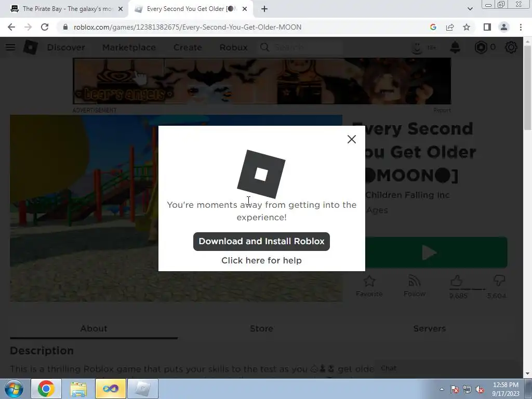Open File Explorer from the taskbar

pyautogui.click(x=78, y=389)
